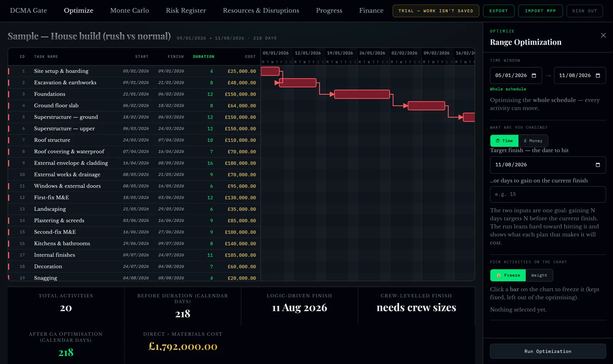Open calendar picker for time window start date
The height and width of the screenshot is (364, 613).
[534, 75]
